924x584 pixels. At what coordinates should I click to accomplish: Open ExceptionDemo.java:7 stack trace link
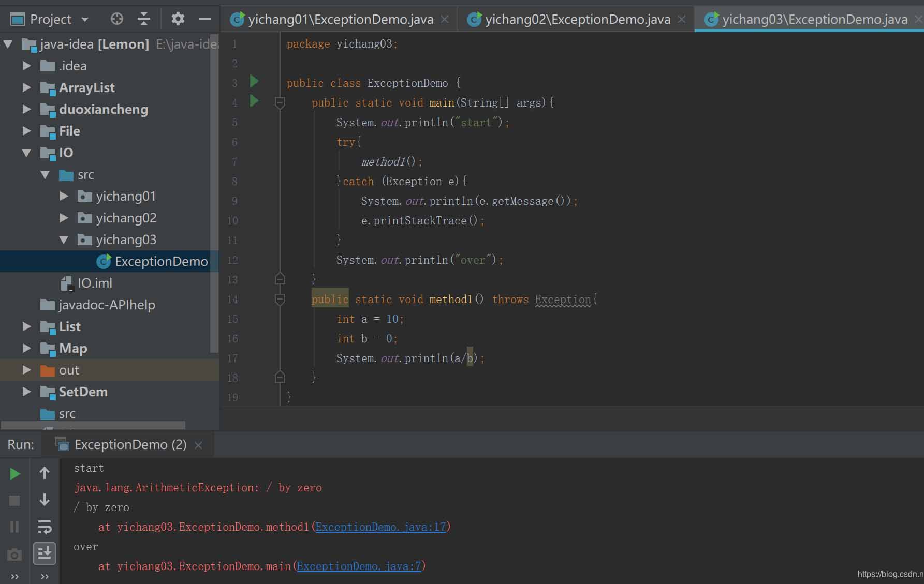(x=359, y=566)
